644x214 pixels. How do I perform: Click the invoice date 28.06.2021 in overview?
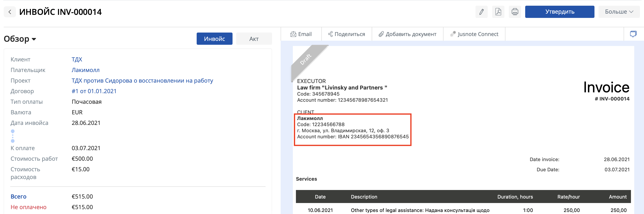86,123
